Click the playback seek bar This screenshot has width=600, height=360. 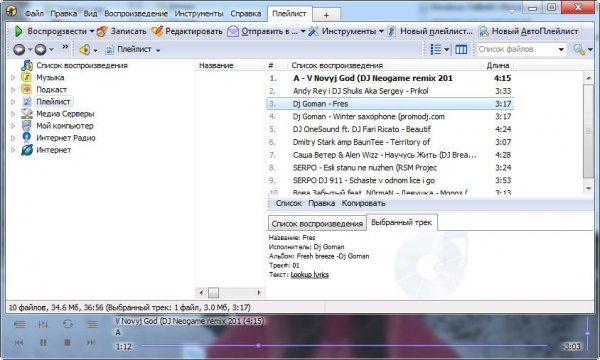344,345
